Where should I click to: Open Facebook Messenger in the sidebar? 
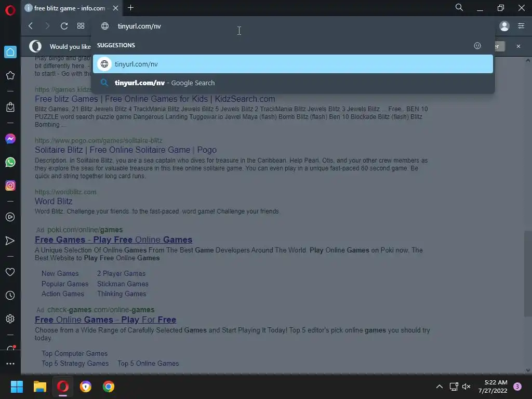[x=10, y=139]
